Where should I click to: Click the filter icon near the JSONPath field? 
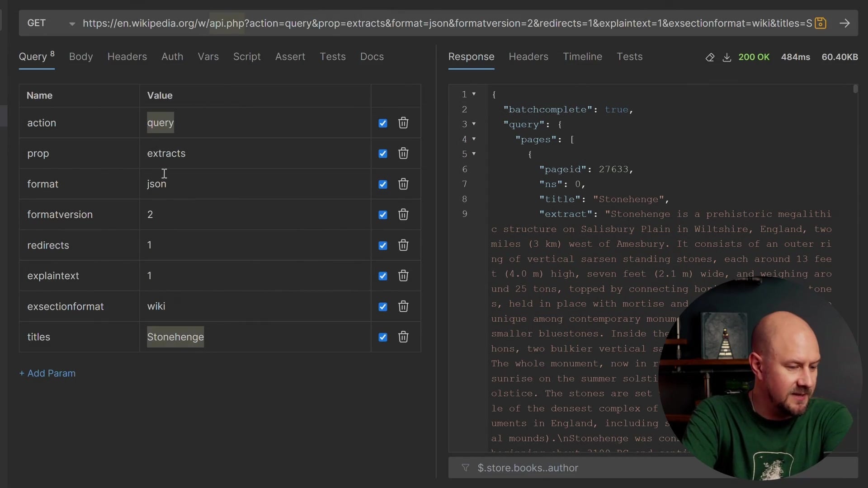click(x=465, y=468)
